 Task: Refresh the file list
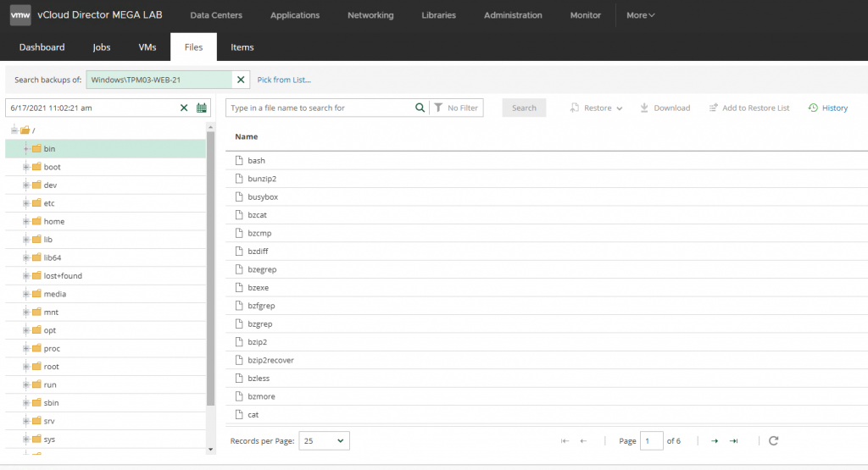[x=773, y=440]
